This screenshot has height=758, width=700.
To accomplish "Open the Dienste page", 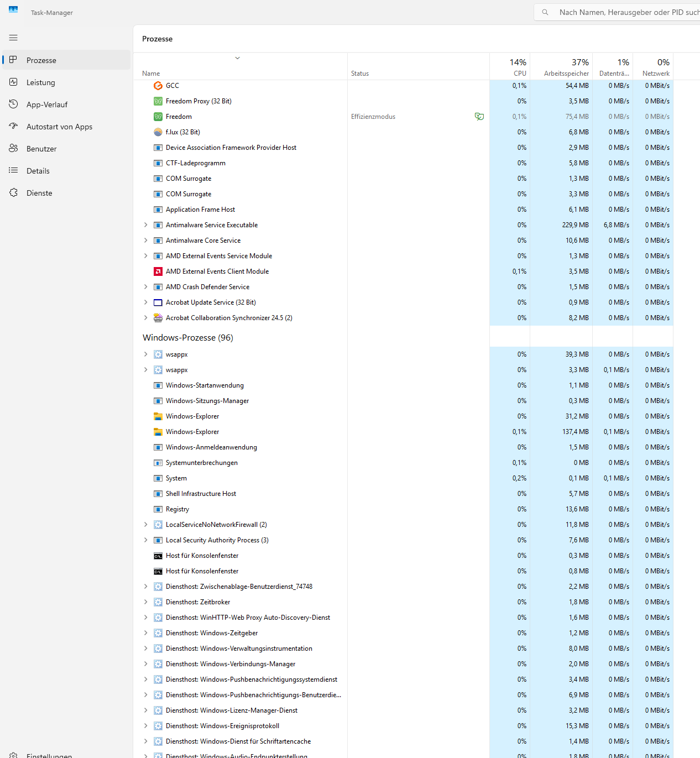I will pos(66,193).
